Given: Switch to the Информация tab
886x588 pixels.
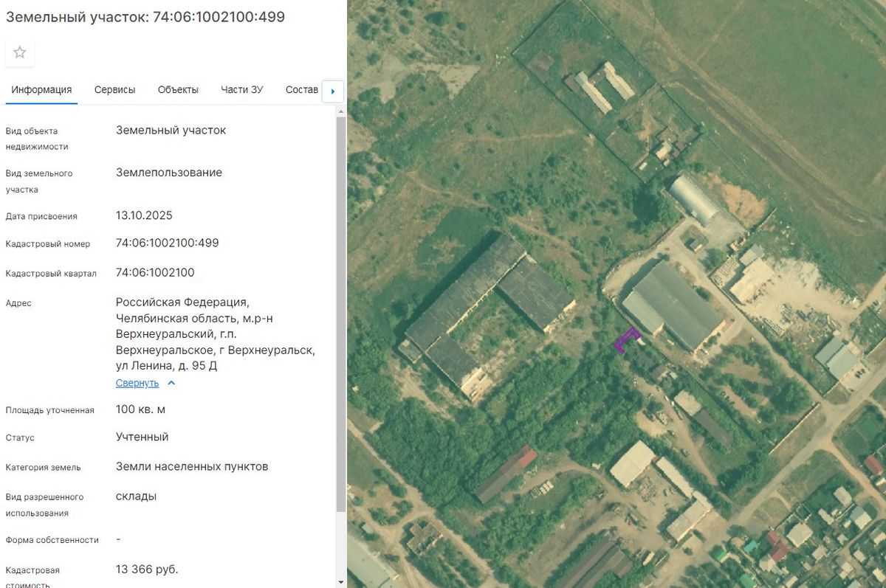Looking at the screenshot, I should pos(41,90).
